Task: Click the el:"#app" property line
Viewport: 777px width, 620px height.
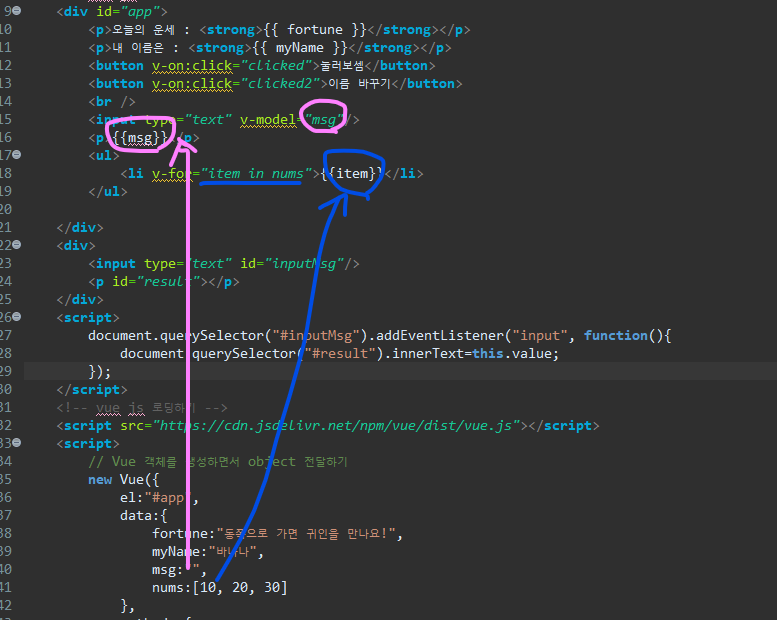Action: click(159, 498)
